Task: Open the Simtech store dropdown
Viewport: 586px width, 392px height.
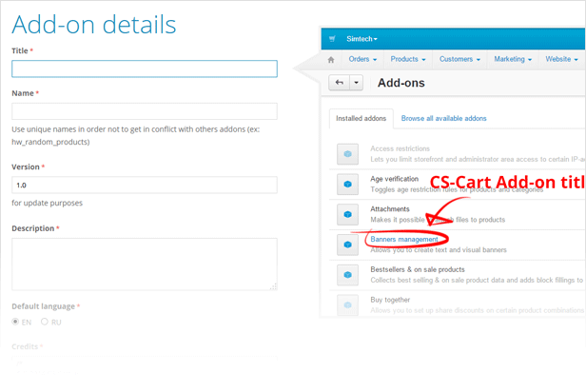Action: (x=361, y=39)
